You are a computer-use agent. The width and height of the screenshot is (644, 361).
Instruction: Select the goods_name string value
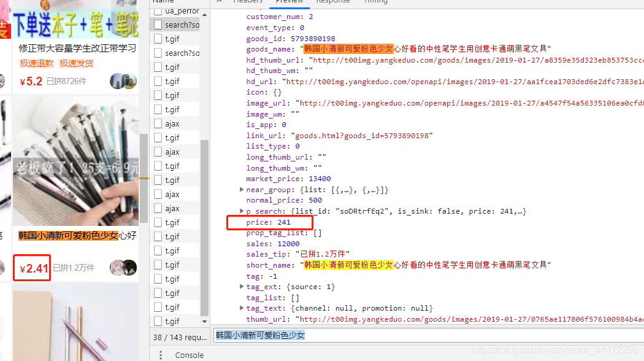coord(426,49)
